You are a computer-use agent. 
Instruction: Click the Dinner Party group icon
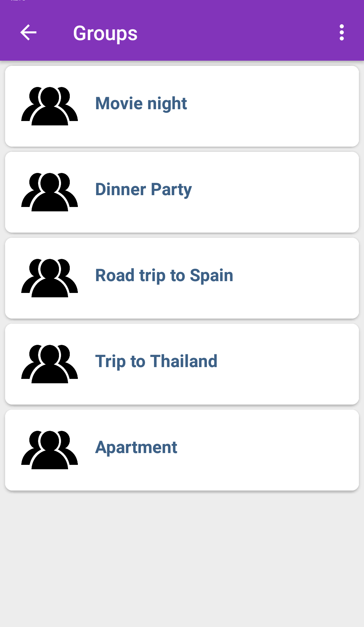point(50,192)
